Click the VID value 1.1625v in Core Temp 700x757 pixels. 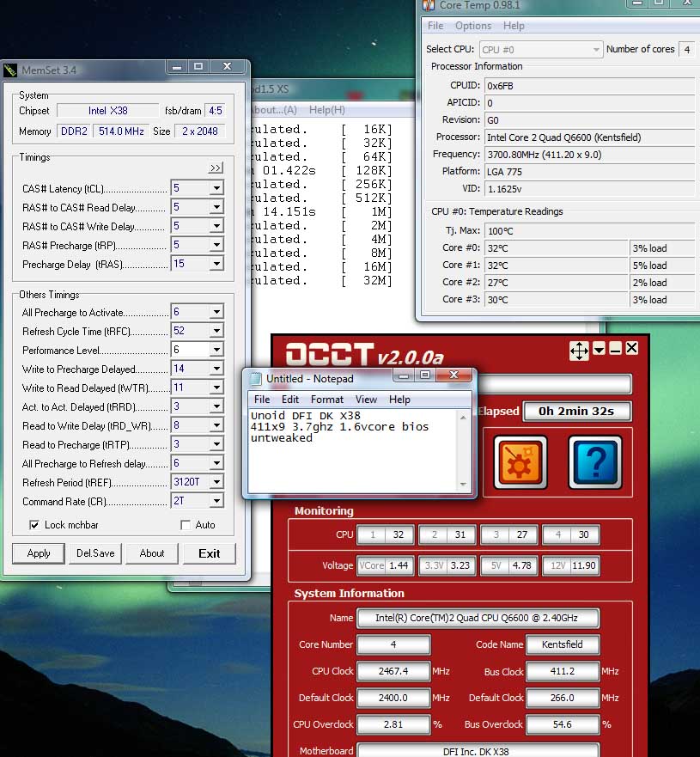(x=589, y=189)
